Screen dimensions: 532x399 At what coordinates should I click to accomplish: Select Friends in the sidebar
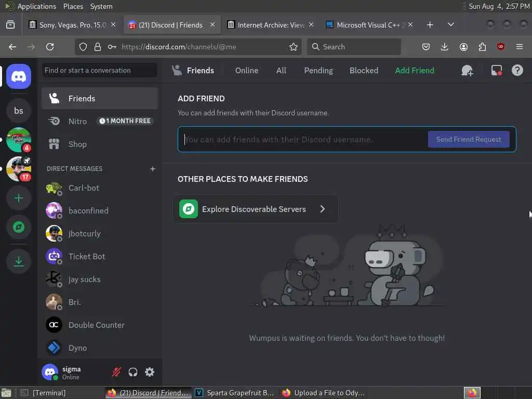(x=100, y=98)
